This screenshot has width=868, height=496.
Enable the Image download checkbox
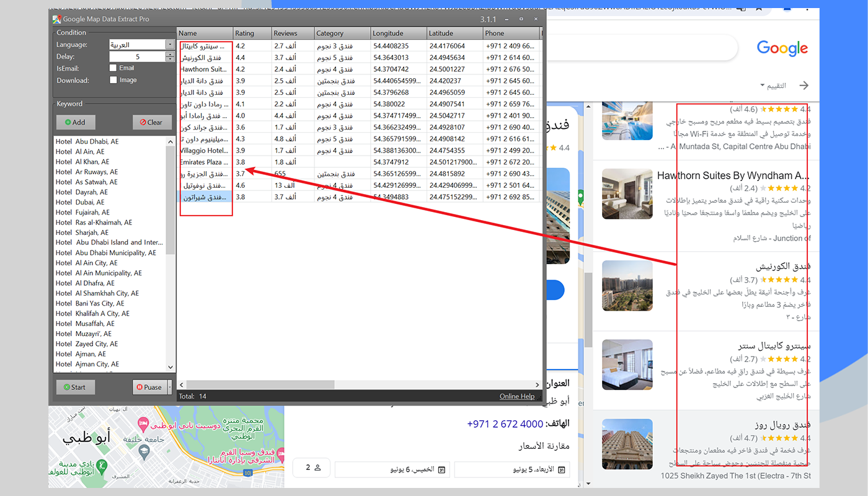tap(113, 80)
